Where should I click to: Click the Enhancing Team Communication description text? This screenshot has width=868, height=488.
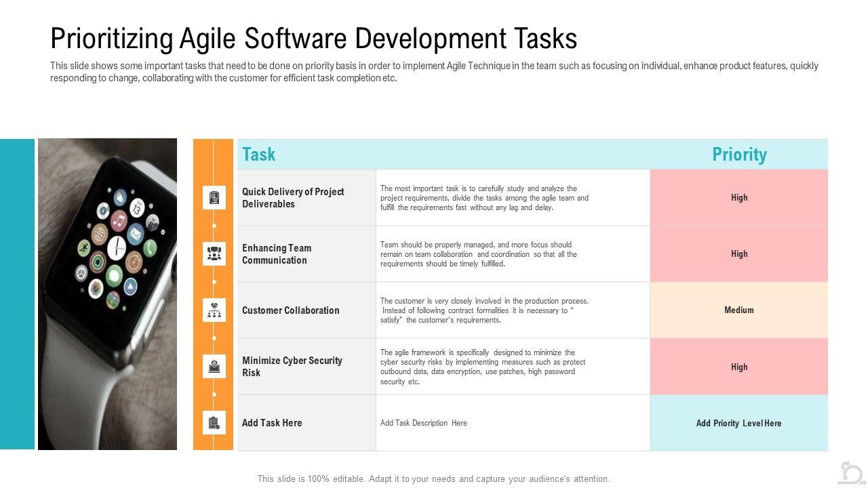coord(479,254)
